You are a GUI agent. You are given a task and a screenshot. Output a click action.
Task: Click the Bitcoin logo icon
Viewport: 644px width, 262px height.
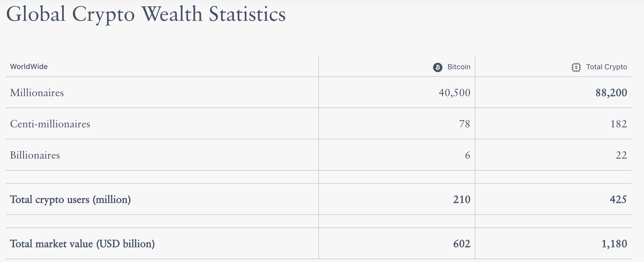(x=438, y=67)
